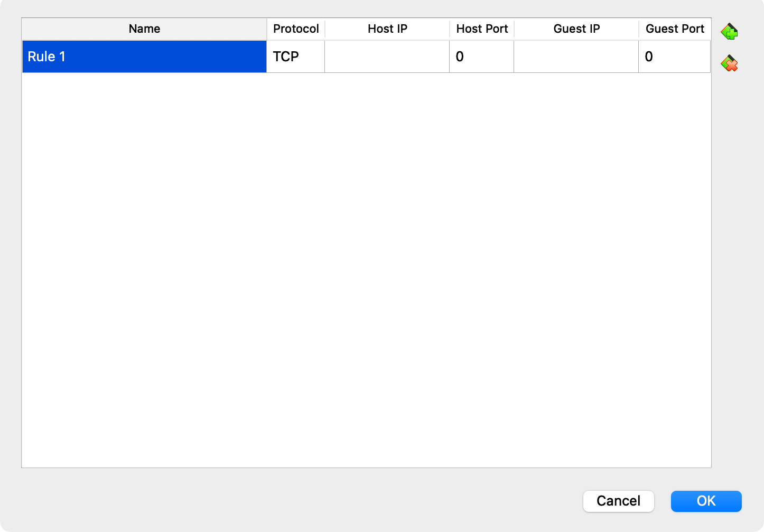Sort by the Guest IP column header

click(576, 29)
